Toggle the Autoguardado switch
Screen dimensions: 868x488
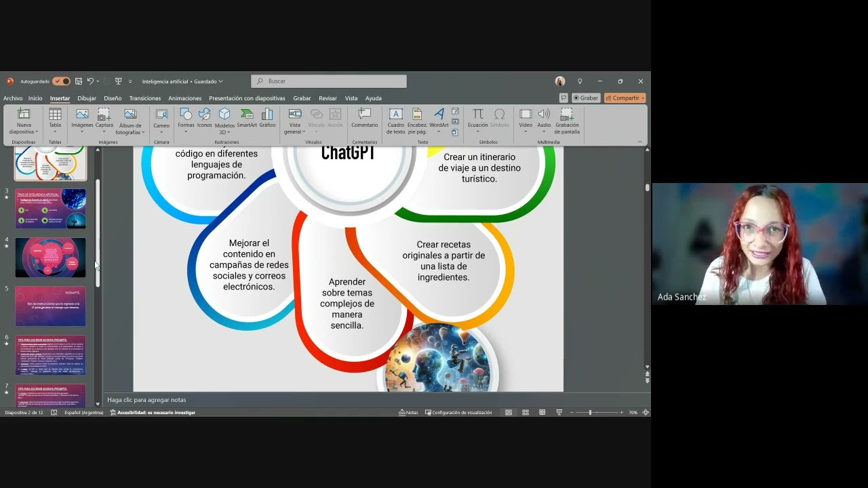[x=62, y=81]
